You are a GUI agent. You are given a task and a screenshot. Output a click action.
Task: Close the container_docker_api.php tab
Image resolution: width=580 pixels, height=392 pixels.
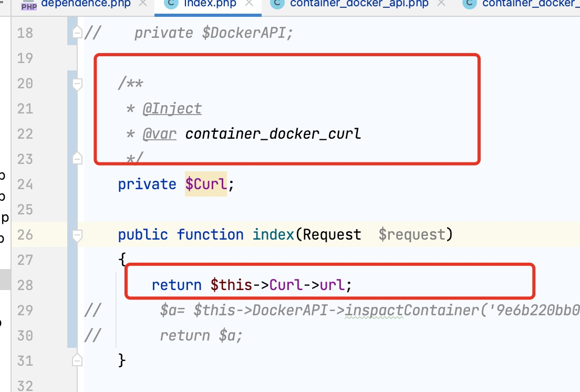click(x=441, y=3)
